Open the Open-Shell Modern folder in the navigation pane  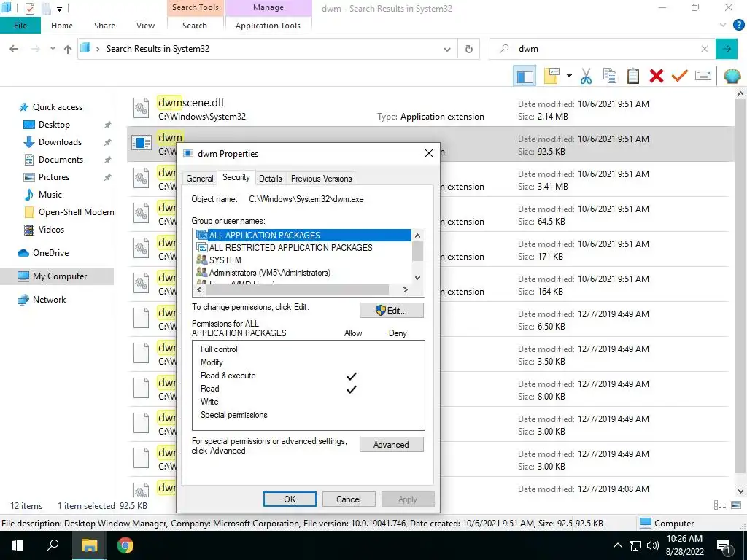point(69,212)
